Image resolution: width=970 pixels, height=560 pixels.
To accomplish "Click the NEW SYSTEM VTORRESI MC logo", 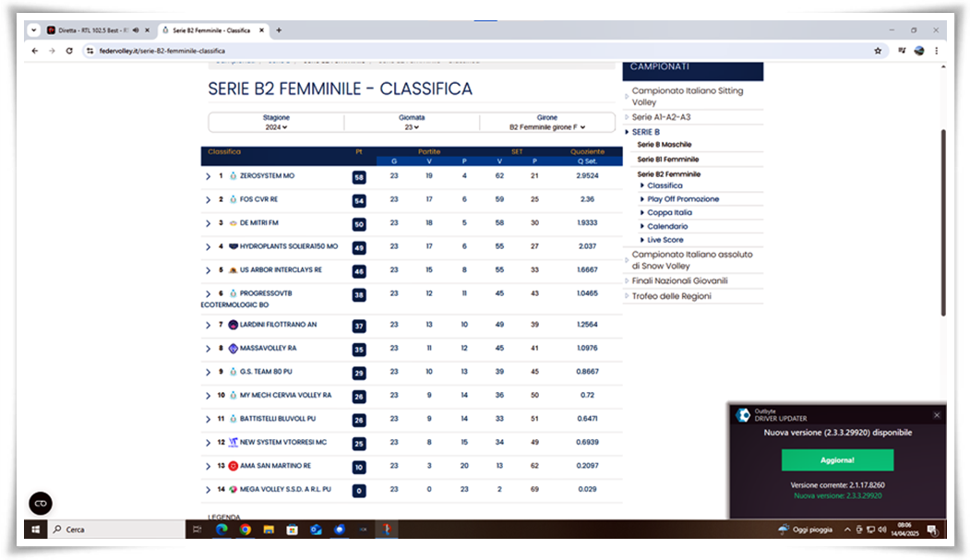I will [234, 442].
